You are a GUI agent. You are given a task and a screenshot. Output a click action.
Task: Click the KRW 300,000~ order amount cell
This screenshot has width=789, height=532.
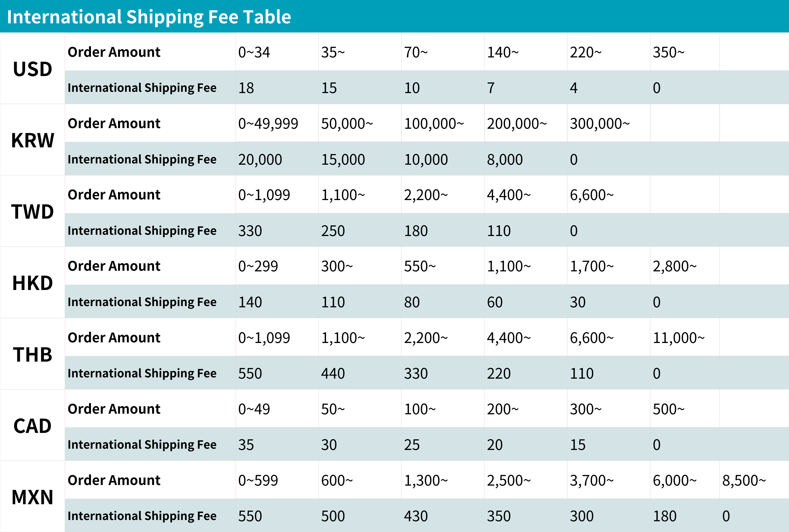click(608, 123)
